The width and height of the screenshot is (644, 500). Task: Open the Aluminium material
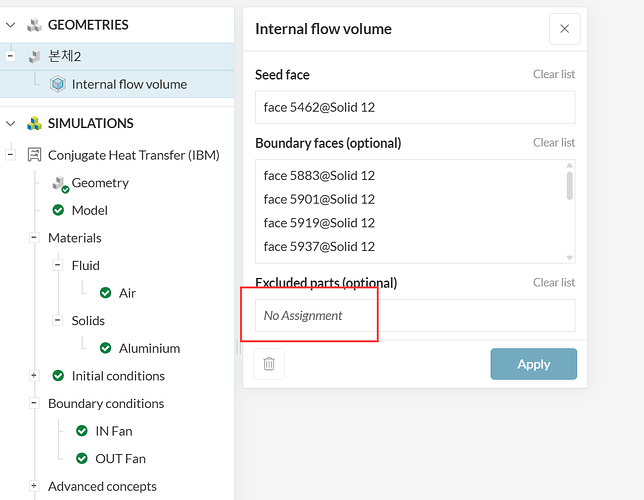click(150, 348)
